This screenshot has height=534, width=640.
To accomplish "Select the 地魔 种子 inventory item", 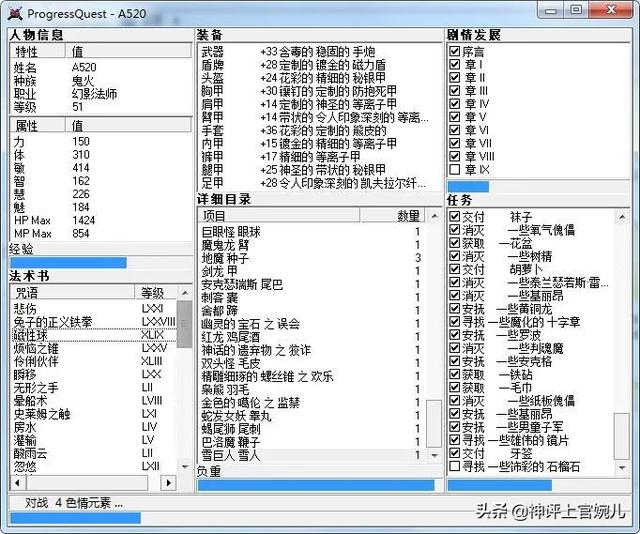I will (x=312, y=258).
